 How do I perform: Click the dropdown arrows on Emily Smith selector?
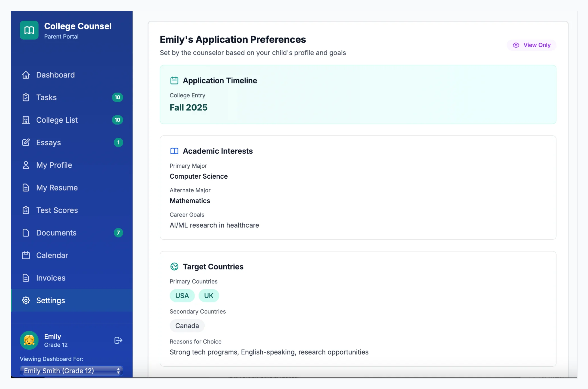click(x=118, y=371)
